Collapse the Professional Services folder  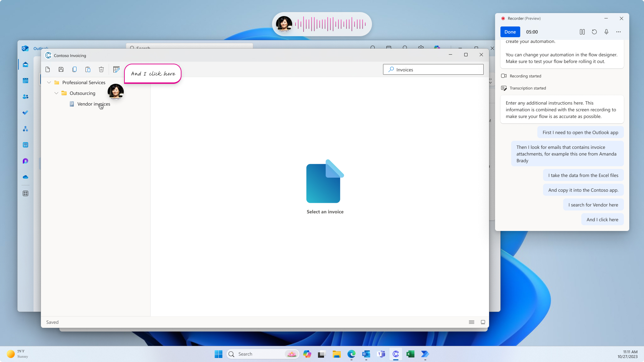(49, 82)
